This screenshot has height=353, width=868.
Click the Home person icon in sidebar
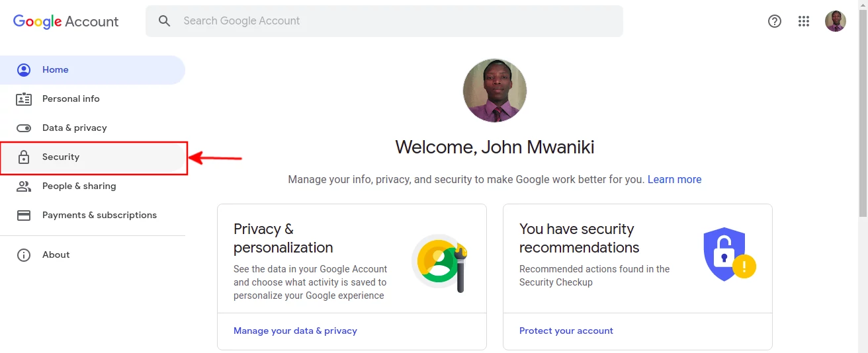(x=24, y=70)
